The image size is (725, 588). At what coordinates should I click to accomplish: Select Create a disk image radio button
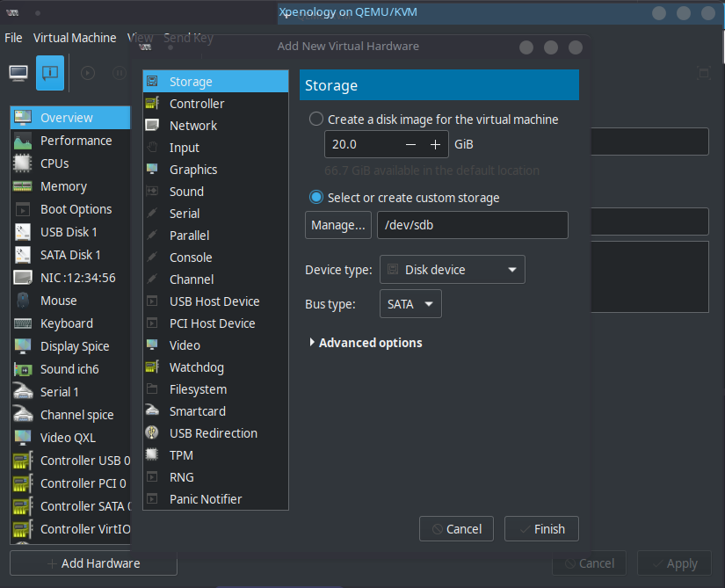tap(316, 119)
